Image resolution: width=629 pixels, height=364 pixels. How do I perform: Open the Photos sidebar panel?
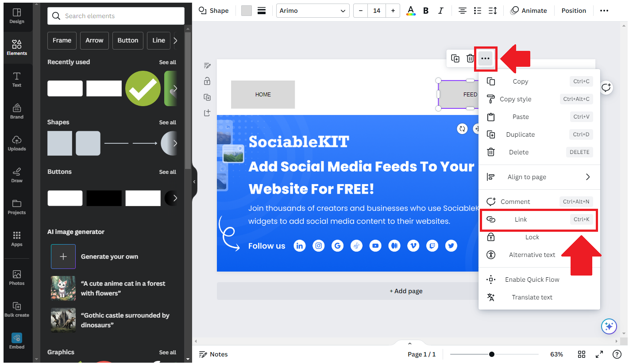coord(17,277)
